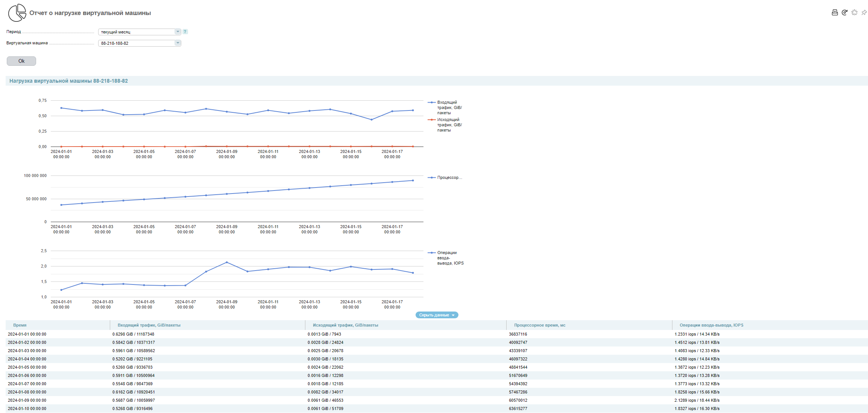This screenshot has height=413, width=868.
Task: Click outgoing traffic cell 0.0061 GiB / 51709
Action: (325, 408)
